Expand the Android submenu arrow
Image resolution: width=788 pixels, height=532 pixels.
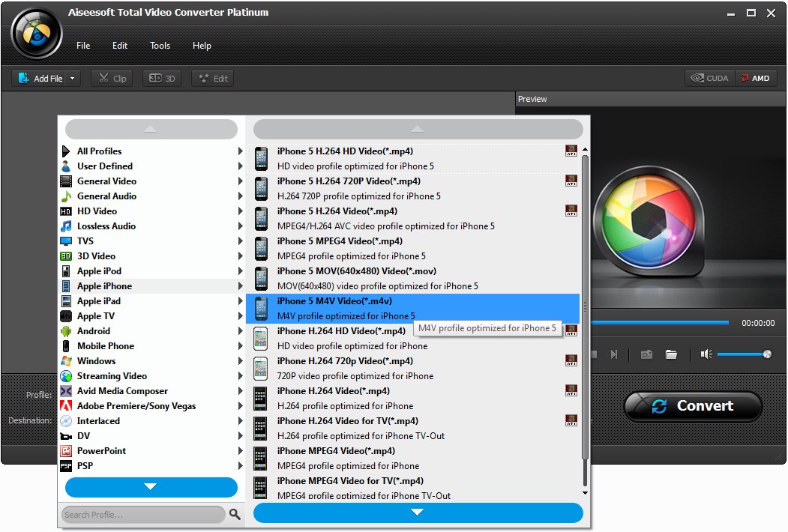[x=240, y=331]
